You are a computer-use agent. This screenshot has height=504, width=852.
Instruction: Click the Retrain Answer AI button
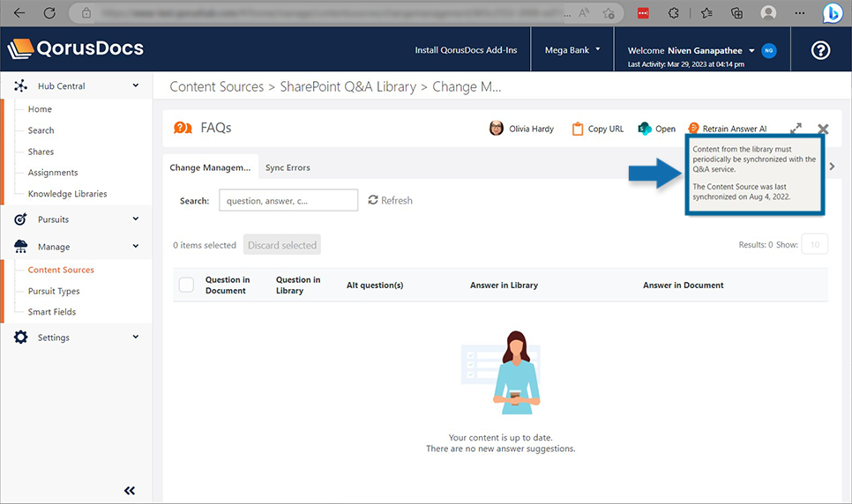728,129
